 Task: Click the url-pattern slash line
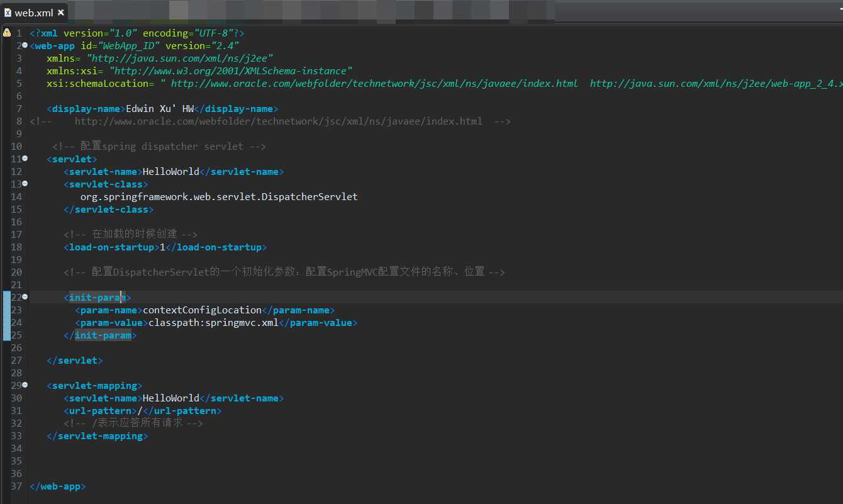(x=143, y=410)
